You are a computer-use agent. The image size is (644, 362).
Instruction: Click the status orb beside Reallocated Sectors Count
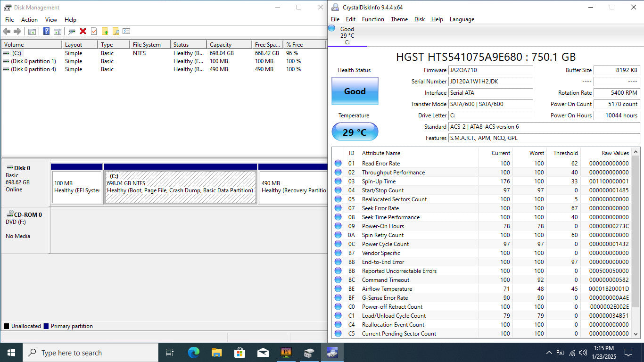[338, 199]
